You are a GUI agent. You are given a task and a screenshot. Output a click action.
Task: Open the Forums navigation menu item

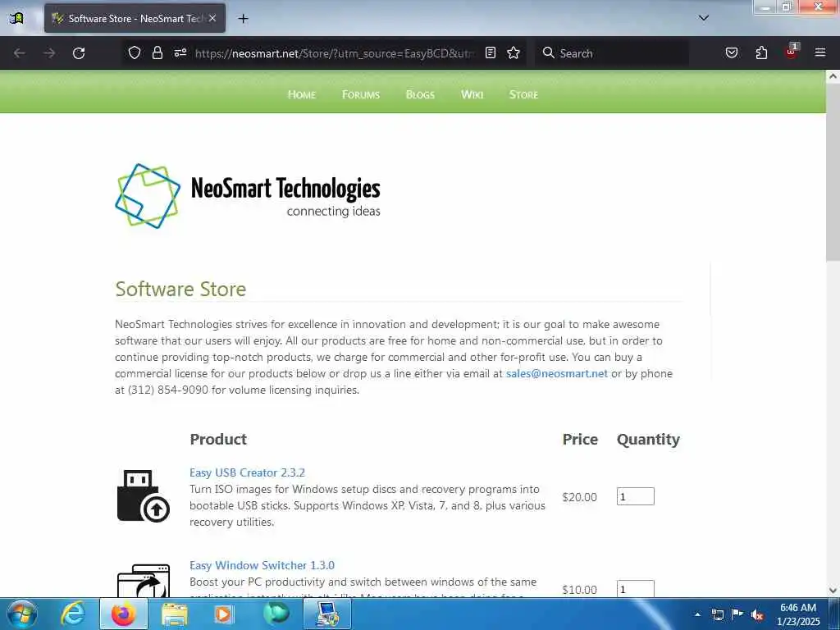click(x=361, y=95)
